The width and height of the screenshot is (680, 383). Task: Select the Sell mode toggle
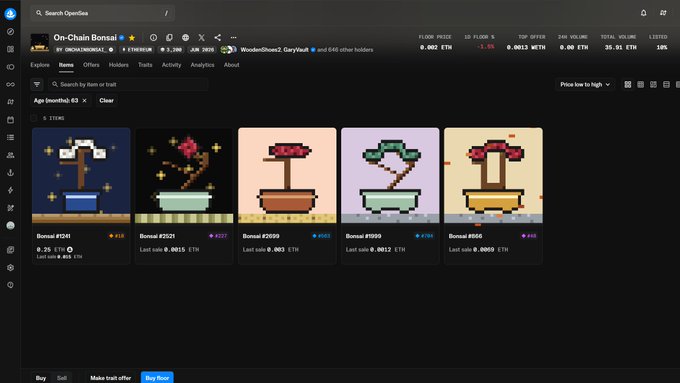pyautogui.click(x=62, y=378)
